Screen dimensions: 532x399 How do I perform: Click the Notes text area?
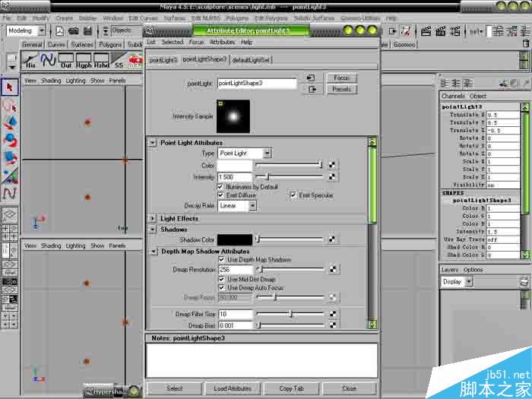[261, 360]
